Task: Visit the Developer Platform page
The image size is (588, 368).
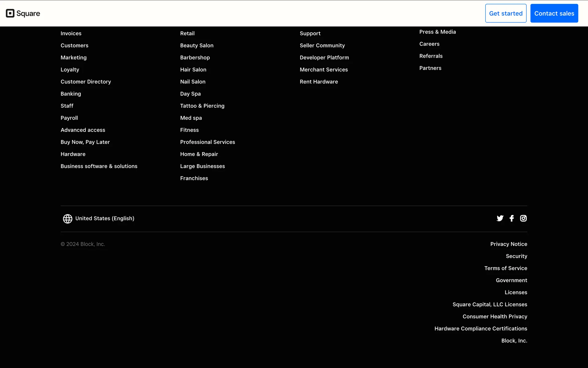Action: pos(324,58)
